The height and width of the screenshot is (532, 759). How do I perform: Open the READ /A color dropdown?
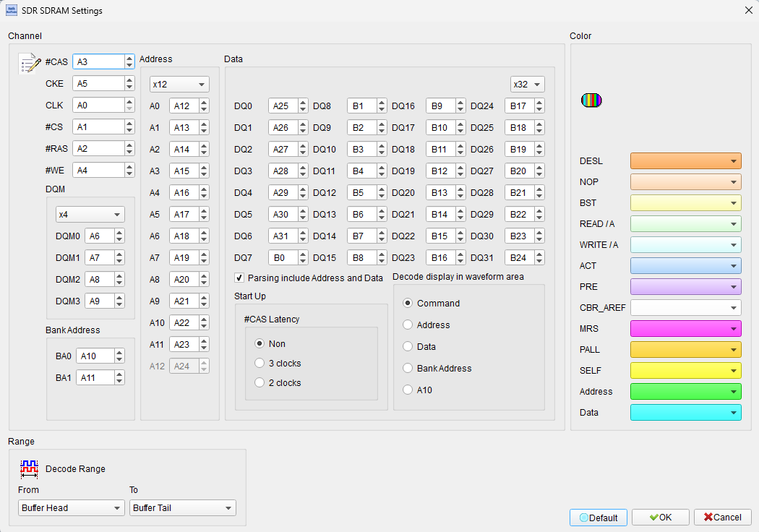(x=685, y=223)
